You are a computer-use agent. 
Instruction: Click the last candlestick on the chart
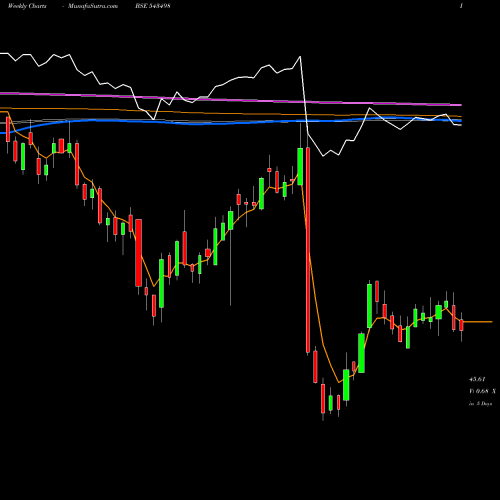pos(461,325)
